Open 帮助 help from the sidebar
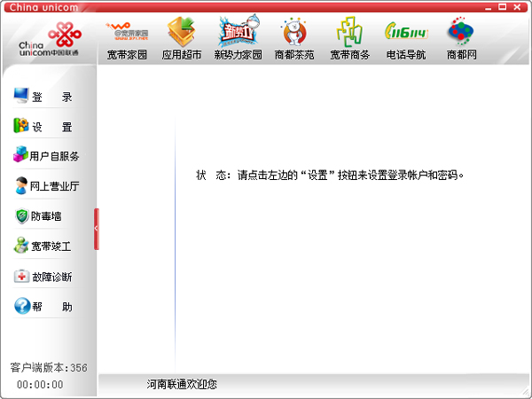The image size is (532, 399). pos(49,307)
